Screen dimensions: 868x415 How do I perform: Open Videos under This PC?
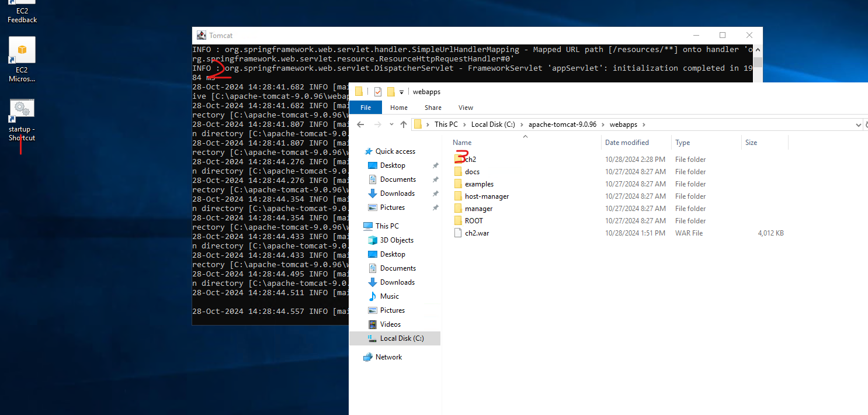pos(390,324)
